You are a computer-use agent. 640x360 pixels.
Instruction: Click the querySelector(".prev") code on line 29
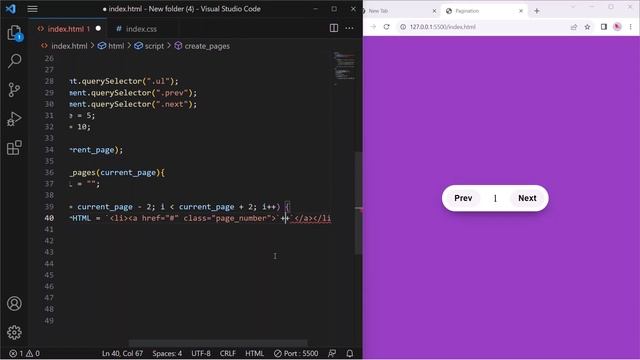(143, 93)
